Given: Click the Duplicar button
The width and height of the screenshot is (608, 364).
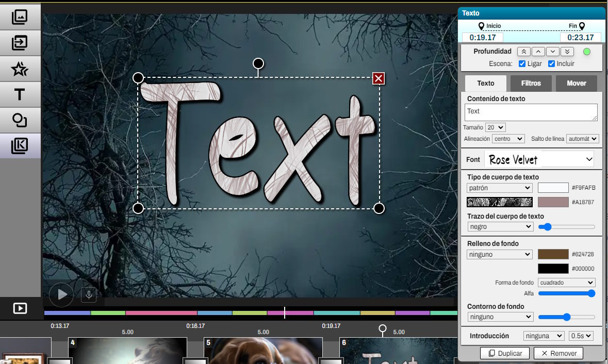Looking at the screenshot, I should [x=505, y=353].
